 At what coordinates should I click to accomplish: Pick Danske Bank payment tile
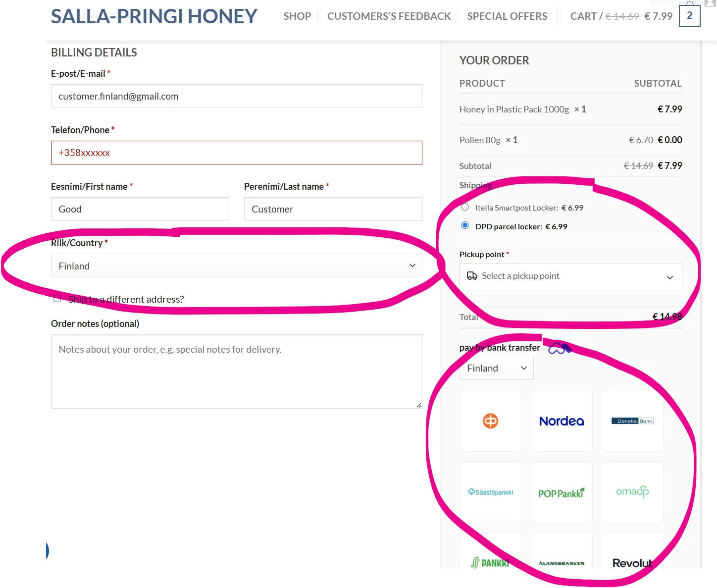click(632, 421)
